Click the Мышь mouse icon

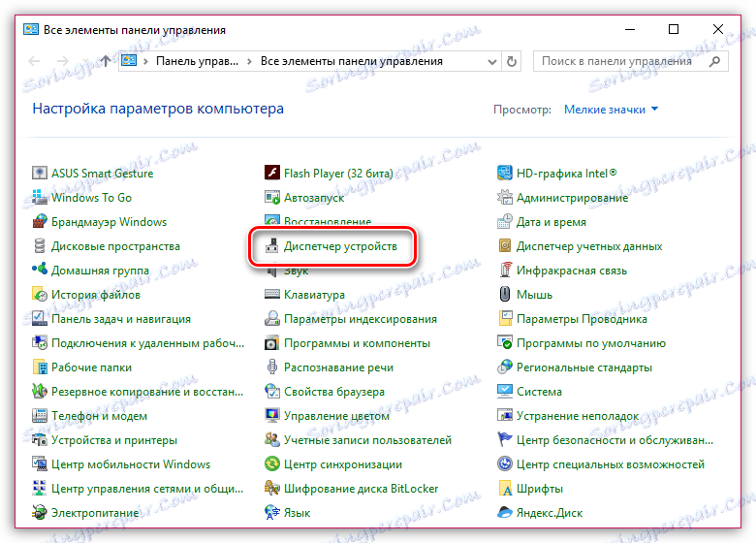(505, 295)
